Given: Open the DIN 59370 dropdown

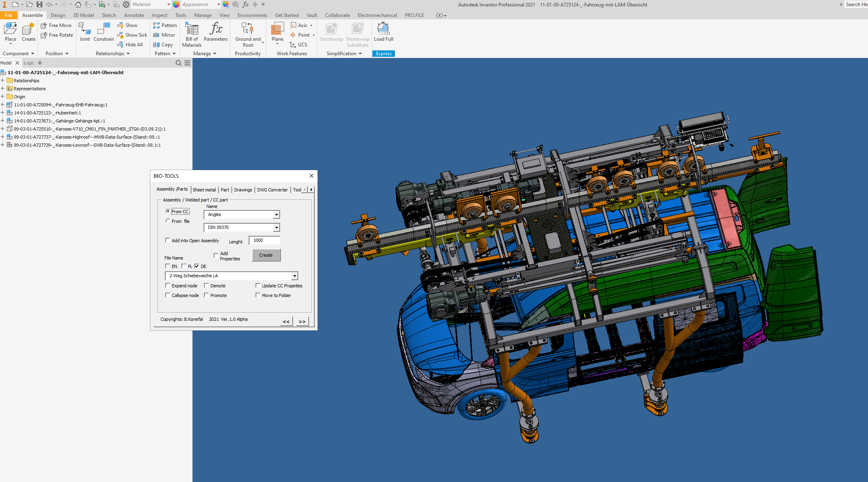Looking at the screenshot, I should (276, 228).
